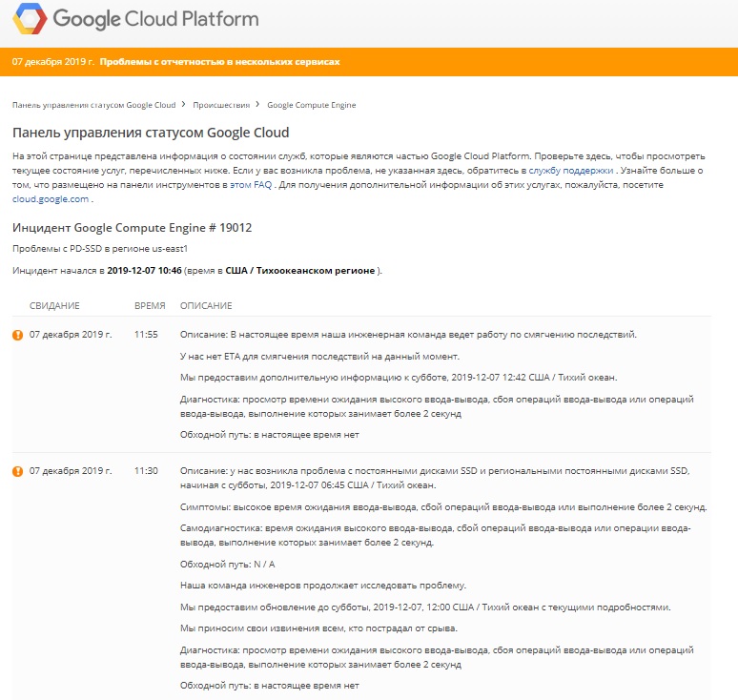
Task: Click the 11:30 timestamp in the incident table
Action: point(146,471)
